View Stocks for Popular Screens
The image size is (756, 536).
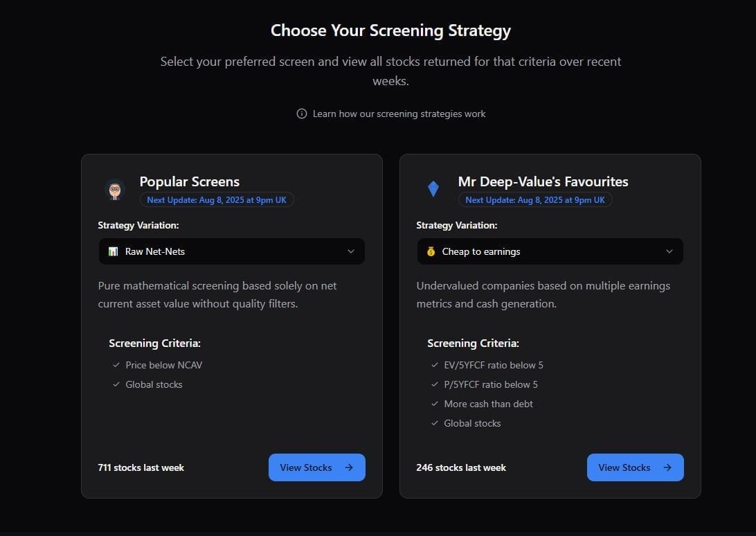point(317,467)
